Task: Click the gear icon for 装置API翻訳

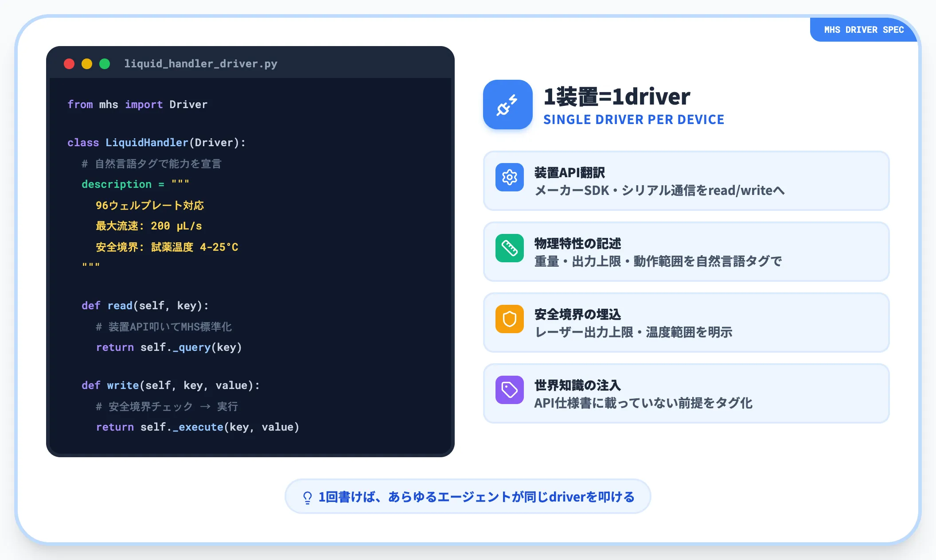Action: 509,177
